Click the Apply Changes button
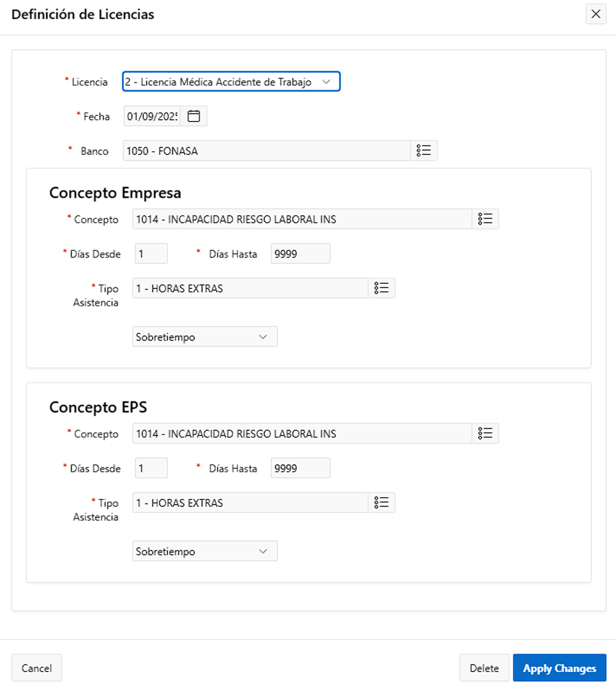The height and width of the screenshot is (691, 616). 560,668
